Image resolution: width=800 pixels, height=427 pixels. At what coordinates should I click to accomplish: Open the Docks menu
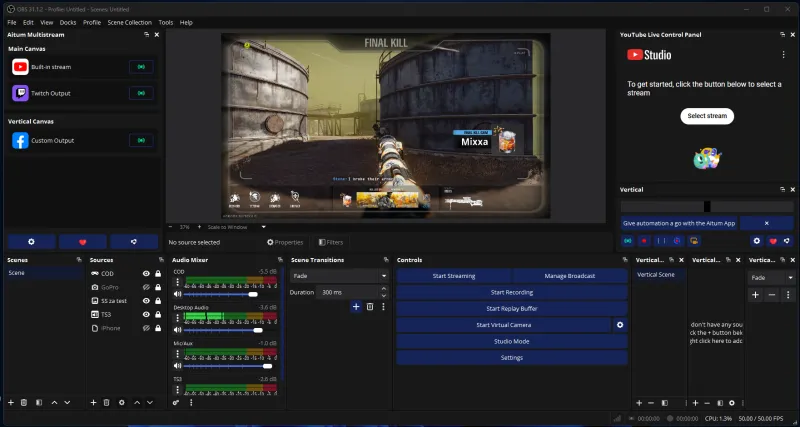pyautogui.click(x=68, y=21)
